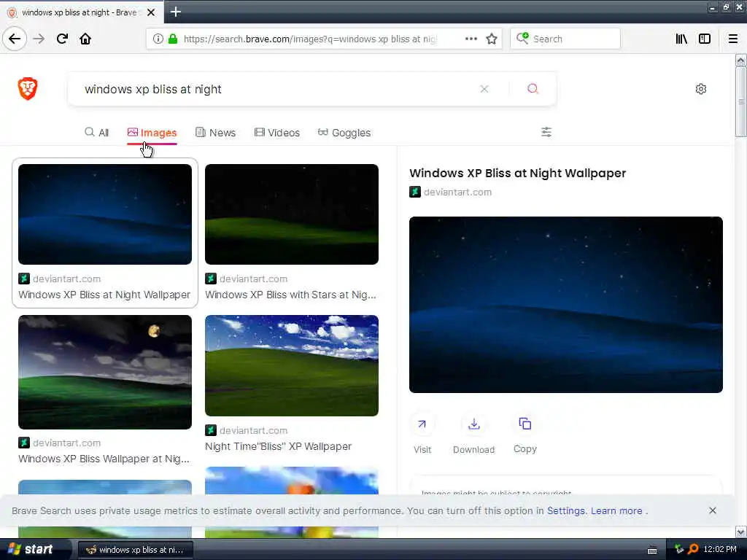Open the Bliss with Stars thumbnail

292,214
